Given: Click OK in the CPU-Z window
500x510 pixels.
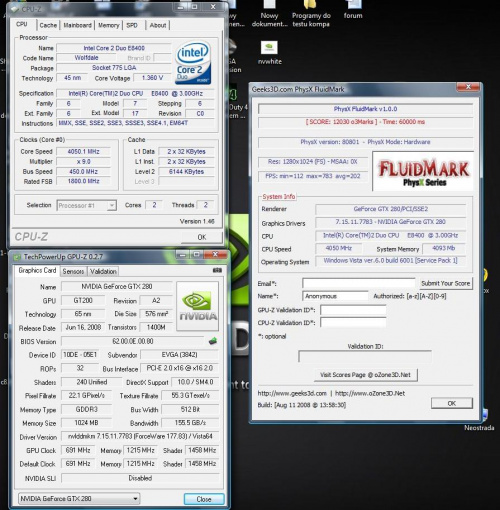Looking at the screenshot, I should [202, 237].
